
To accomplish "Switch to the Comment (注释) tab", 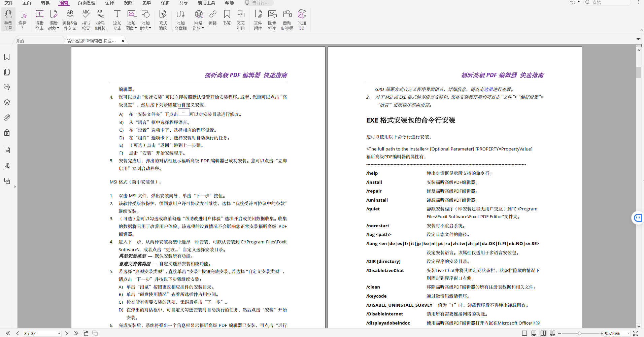I will [x=109, y=3].
